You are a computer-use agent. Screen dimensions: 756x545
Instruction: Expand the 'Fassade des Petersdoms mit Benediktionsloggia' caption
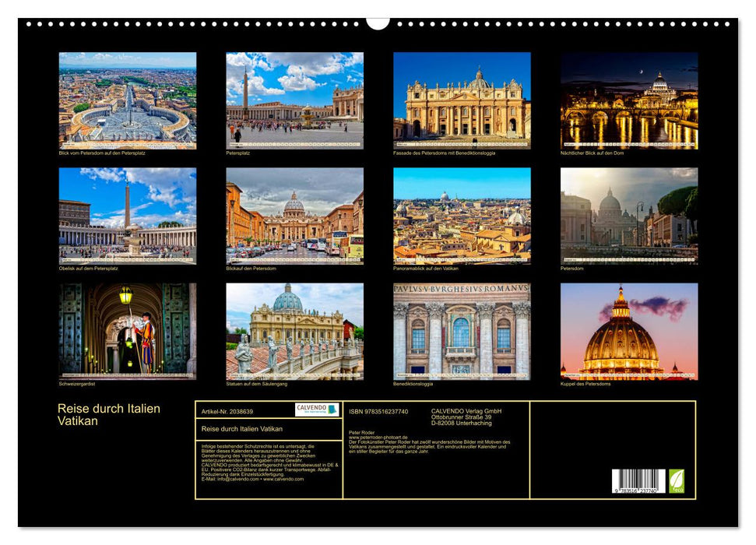(x=444, y=153)
